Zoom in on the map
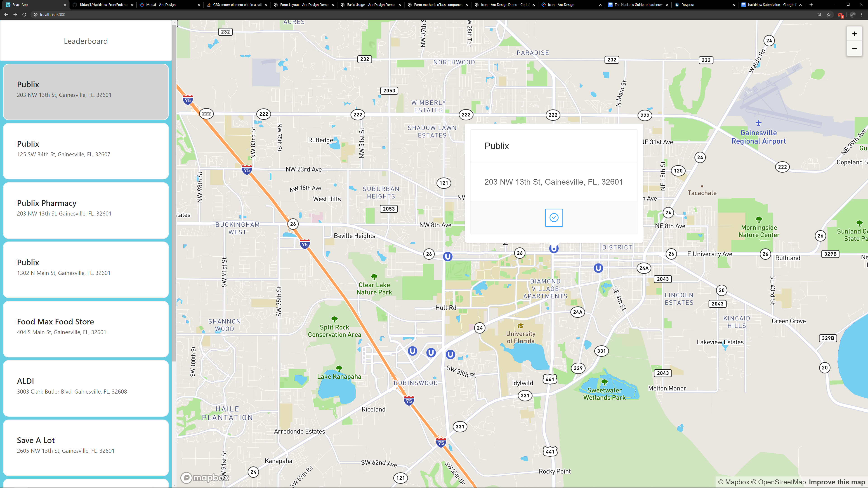 tap(854, 34)
